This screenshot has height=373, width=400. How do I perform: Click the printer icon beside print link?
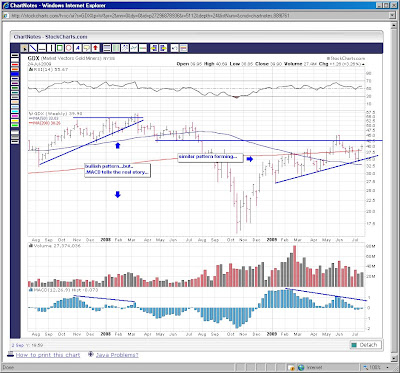pyautogui.click(x=11, y=354)
